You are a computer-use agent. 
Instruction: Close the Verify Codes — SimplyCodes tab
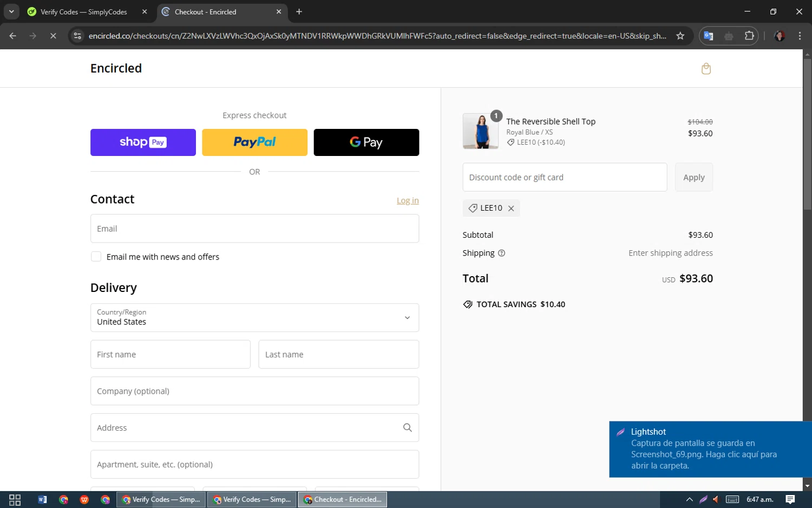click(145, 11)
